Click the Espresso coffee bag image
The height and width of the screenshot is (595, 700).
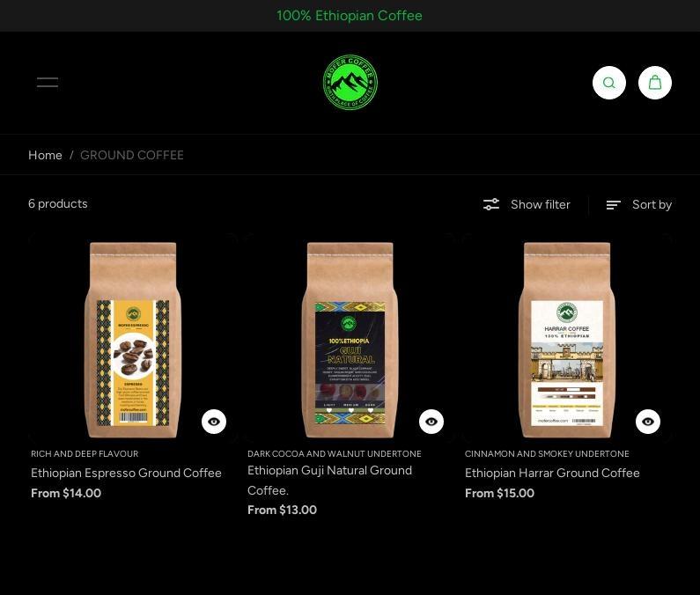point(133,339)
